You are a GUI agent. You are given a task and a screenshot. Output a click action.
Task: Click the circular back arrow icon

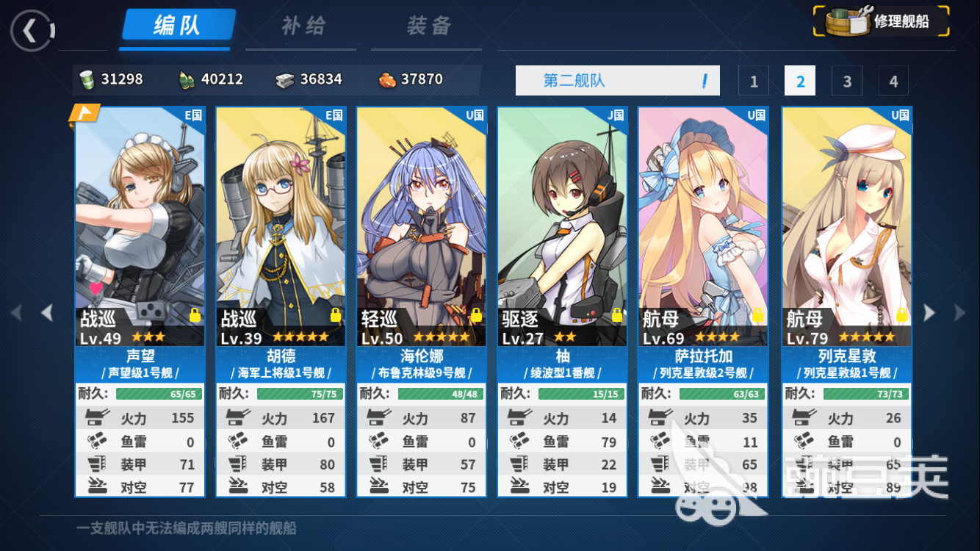(32, 31)
